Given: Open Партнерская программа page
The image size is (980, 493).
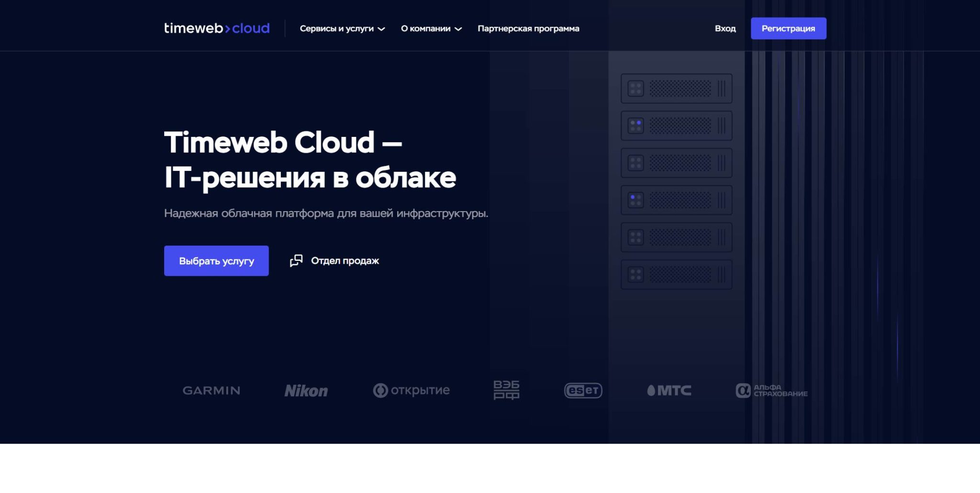Looking at the screenshot, I should pyautogui.click(x=528, y=29).
